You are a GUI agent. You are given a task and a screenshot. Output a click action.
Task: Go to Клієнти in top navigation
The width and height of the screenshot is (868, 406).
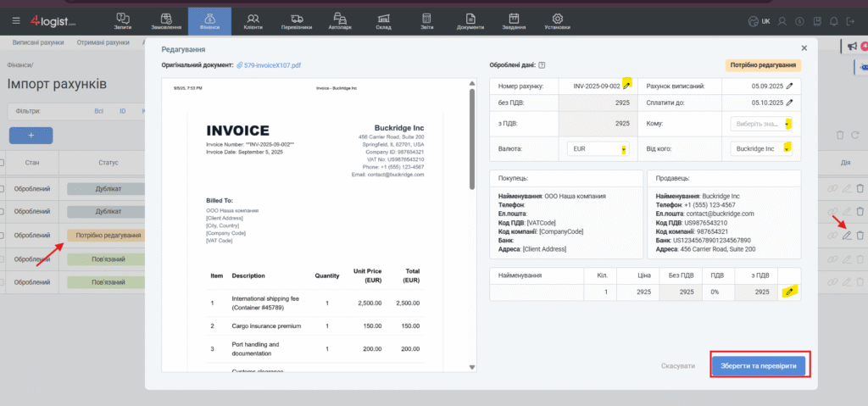coord(253,21)
